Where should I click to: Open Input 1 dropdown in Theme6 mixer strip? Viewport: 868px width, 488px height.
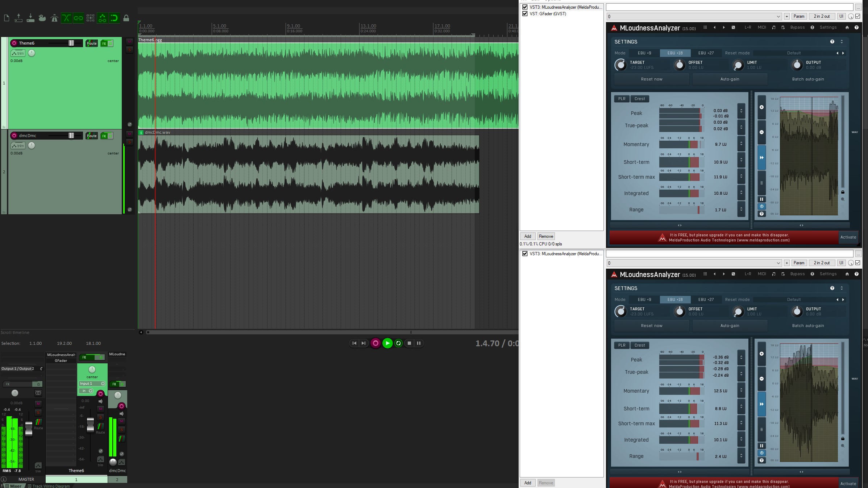coord(92,384)
